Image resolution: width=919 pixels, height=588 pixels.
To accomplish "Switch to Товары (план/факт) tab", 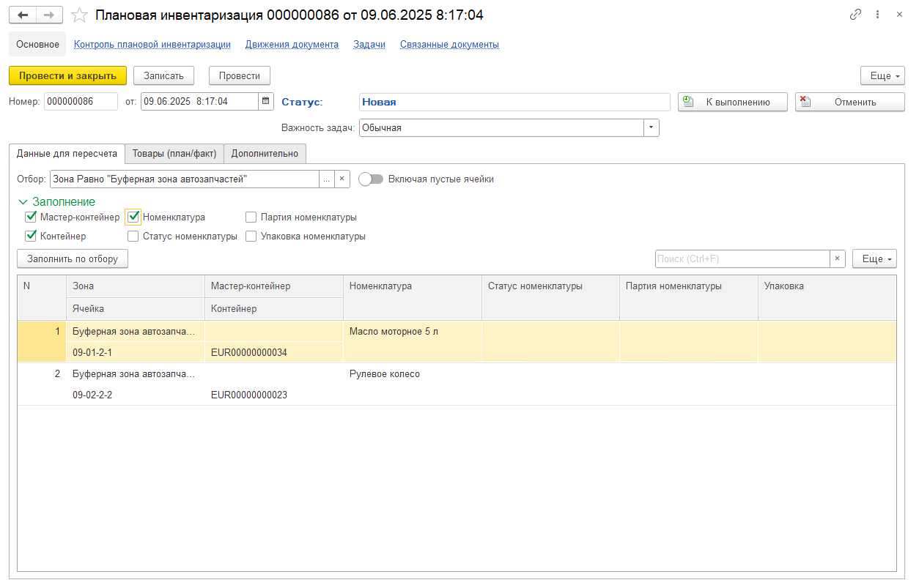I will pos(174,154).
